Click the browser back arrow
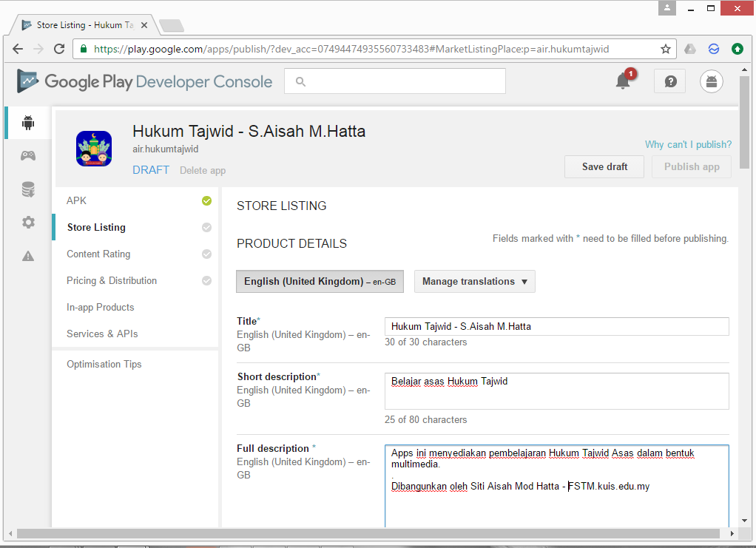 [x=18, y=49]
